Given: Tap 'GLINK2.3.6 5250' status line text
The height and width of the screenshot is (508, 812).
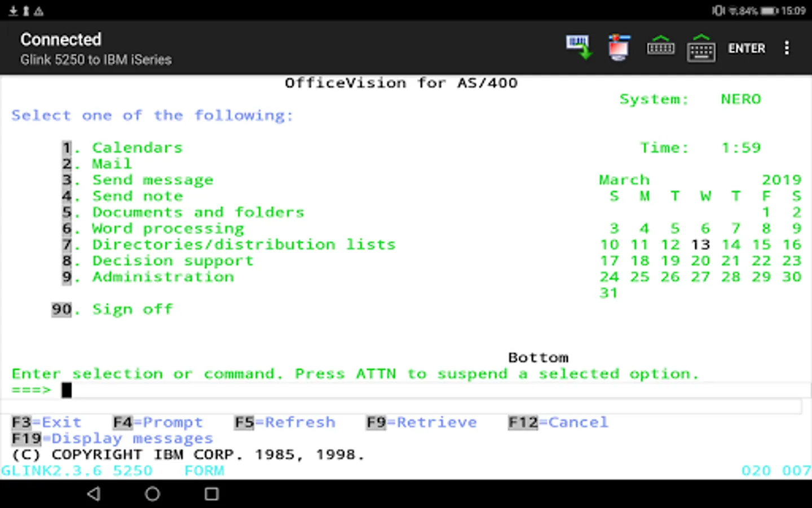Looking at the screenshot, I should [x=77, y=471].
